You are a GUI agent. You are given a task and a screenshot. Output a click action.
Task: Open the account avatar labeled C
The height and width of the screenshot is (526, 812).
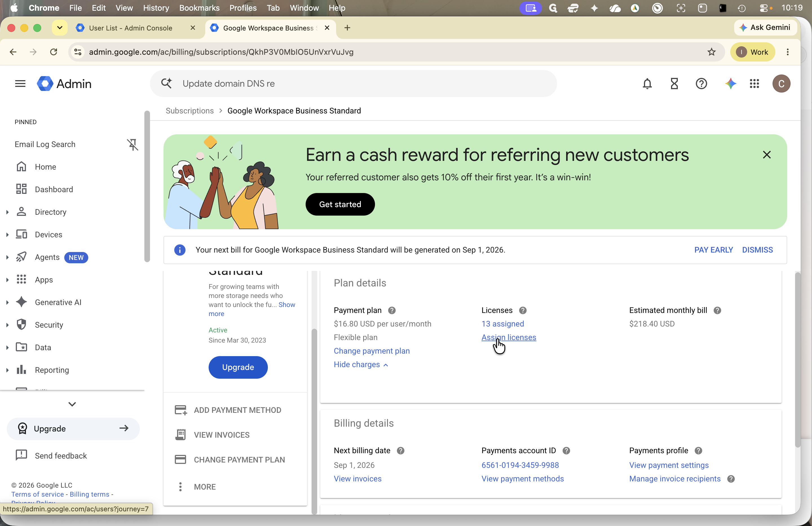(x=781, y=84)
